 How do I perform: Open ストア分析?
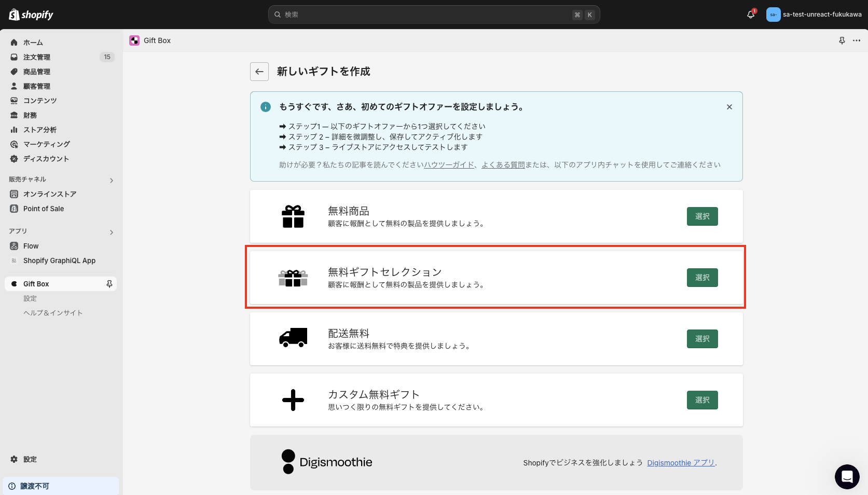40,130
